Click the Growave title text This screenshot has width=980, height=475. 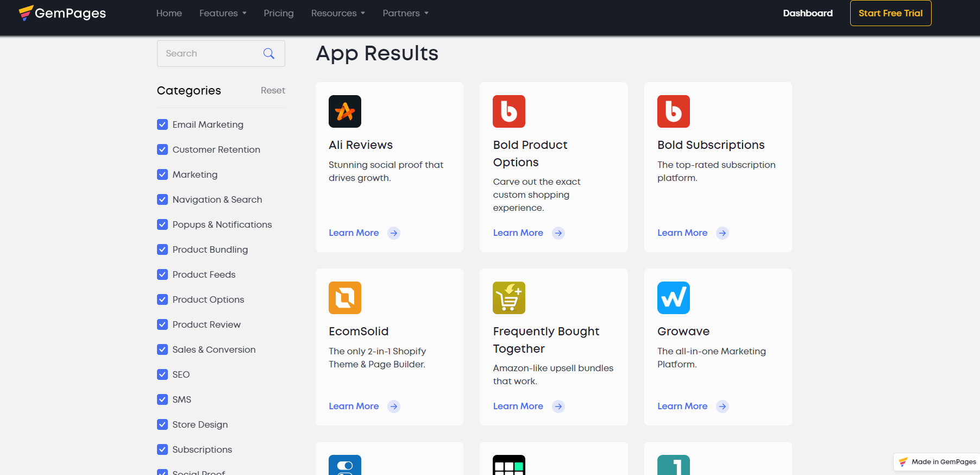click(x=683, y=332)
